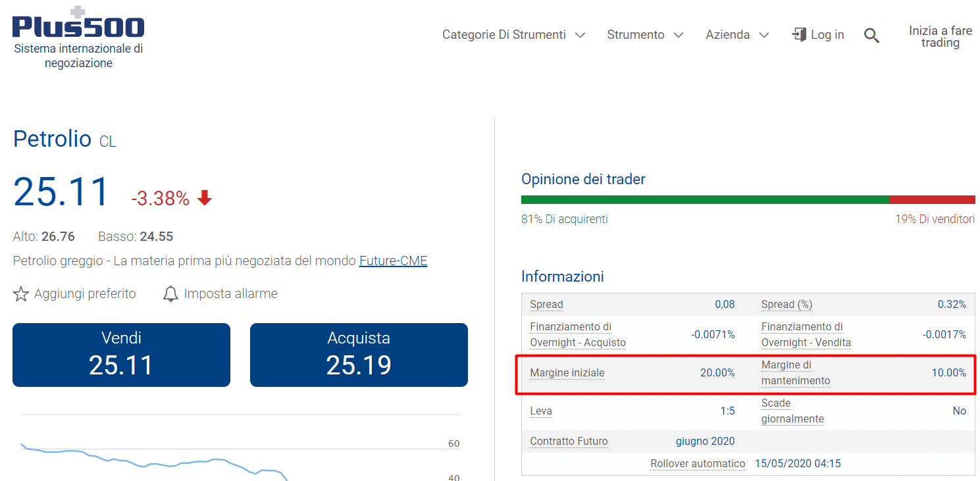
Task: Click the -0.0017% overnight value
Action: (944, 335)
